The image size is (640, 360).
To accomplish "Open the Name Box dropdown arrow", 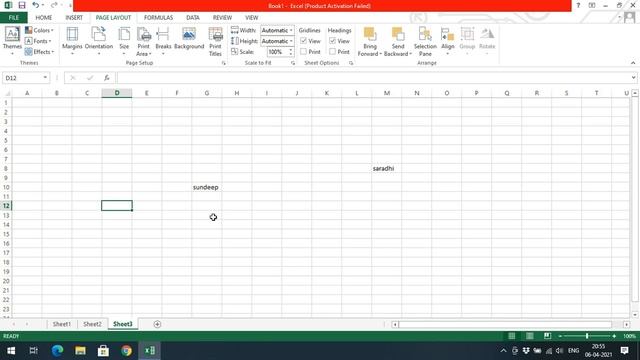I will (x=45, y=78).
